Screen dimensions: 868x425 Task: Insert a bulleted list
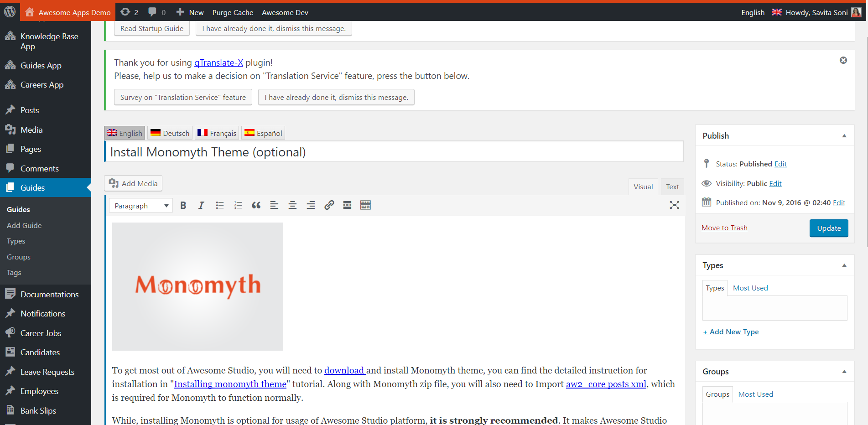219,205
